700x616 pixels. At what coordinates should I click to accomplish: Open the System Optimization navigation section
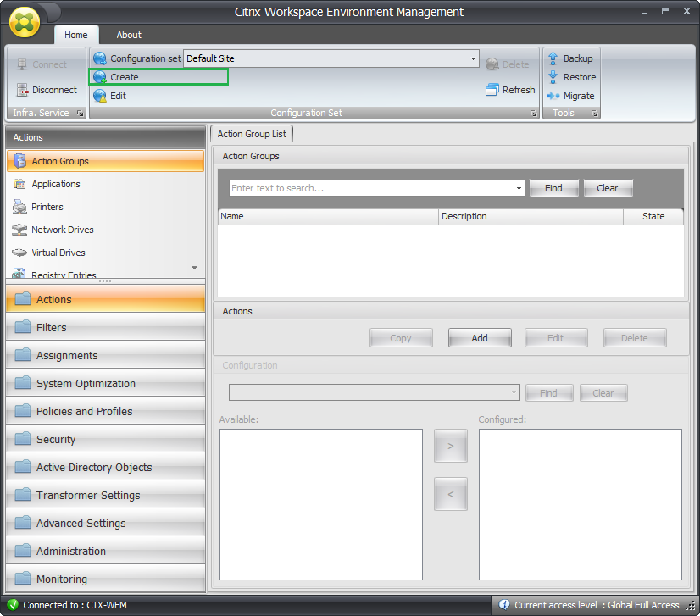tap(86, 383)
